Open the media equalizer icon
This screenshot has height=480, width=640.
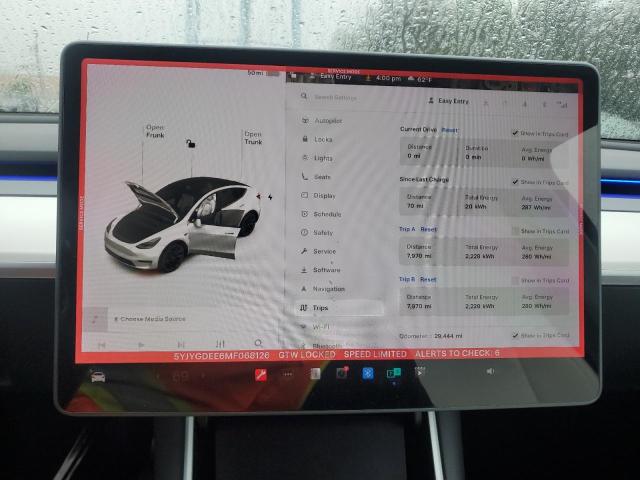coord(220,344)
